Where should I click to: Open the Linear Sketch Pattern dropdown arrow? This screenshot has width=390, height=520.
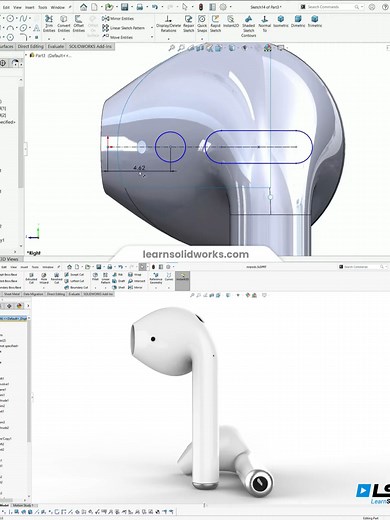click(x=152, y=28)
